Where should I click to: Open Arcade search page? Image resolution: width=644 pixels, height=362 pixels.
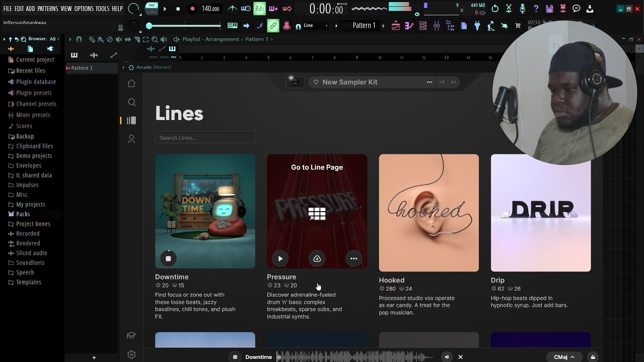click(132, 102)
